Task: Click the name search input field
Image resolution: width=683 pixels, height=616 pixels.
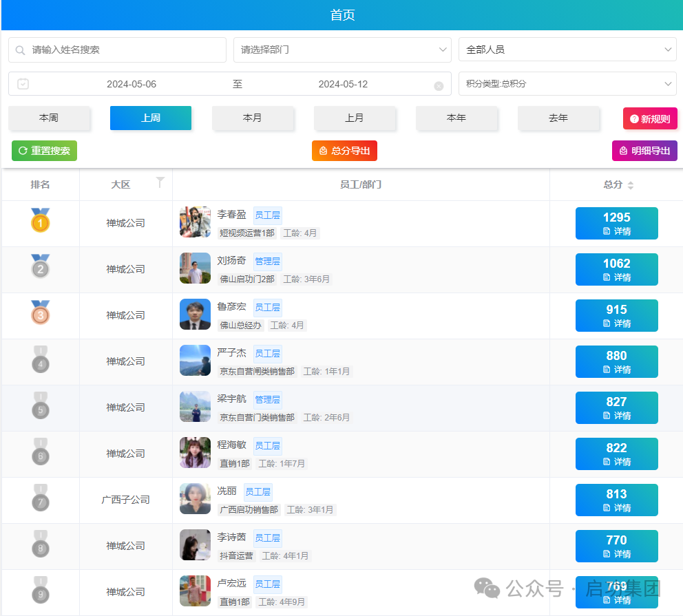Action: (x=124, y=50)
